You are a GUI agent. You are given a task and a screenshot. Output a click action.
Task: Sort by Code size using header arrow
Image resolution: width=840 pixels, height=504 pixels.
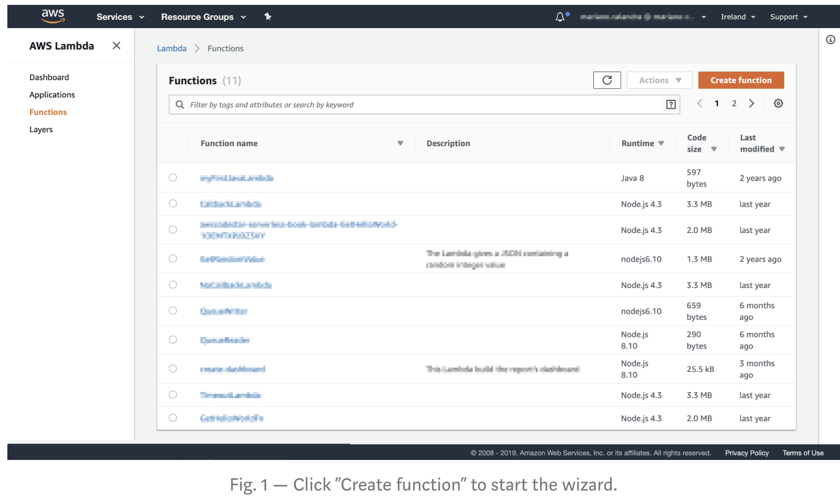click(x=714, y=149)
